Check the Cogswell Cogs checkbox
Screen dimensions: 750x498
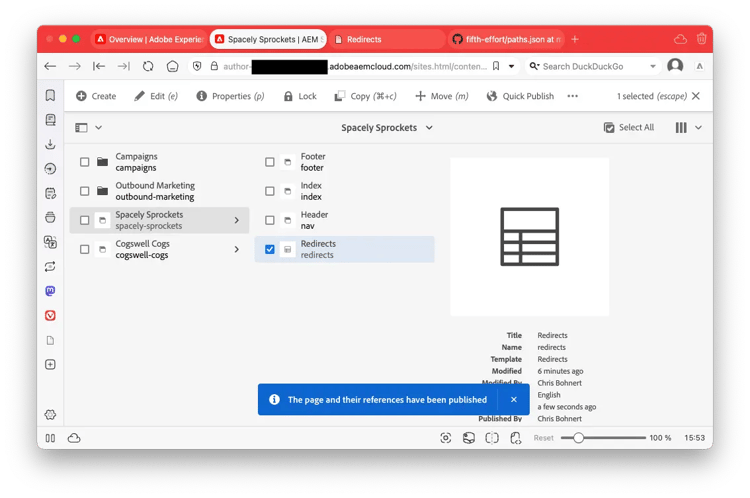pos(85,249)
